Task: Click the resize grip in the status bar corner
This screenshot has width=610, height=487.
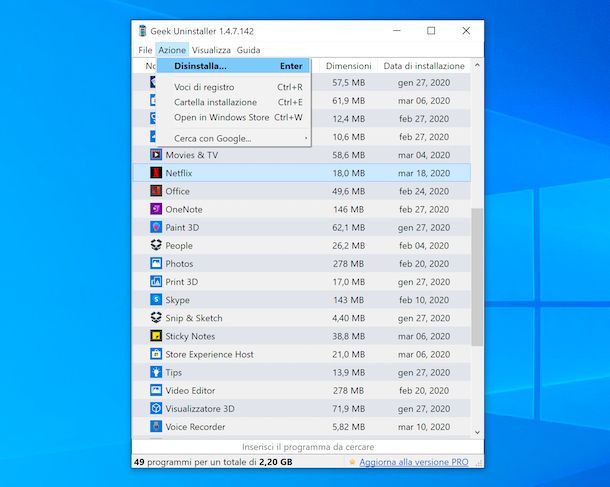Action: (479, 463)
